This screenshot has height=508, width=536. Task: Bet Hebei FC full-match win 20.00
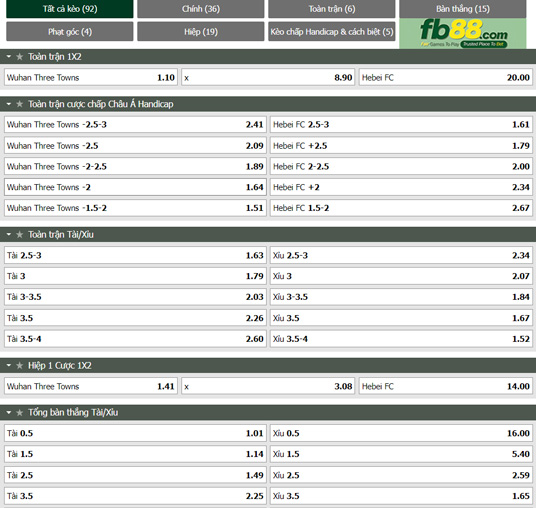coord(446,77)
